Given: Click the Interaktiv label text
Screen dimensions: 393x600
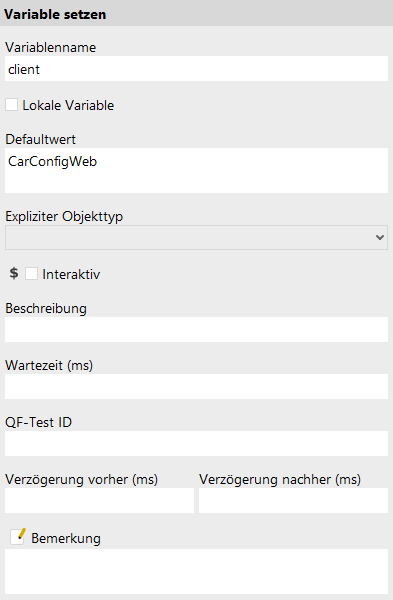Looking at the screenshot, I should coord(71,274).
